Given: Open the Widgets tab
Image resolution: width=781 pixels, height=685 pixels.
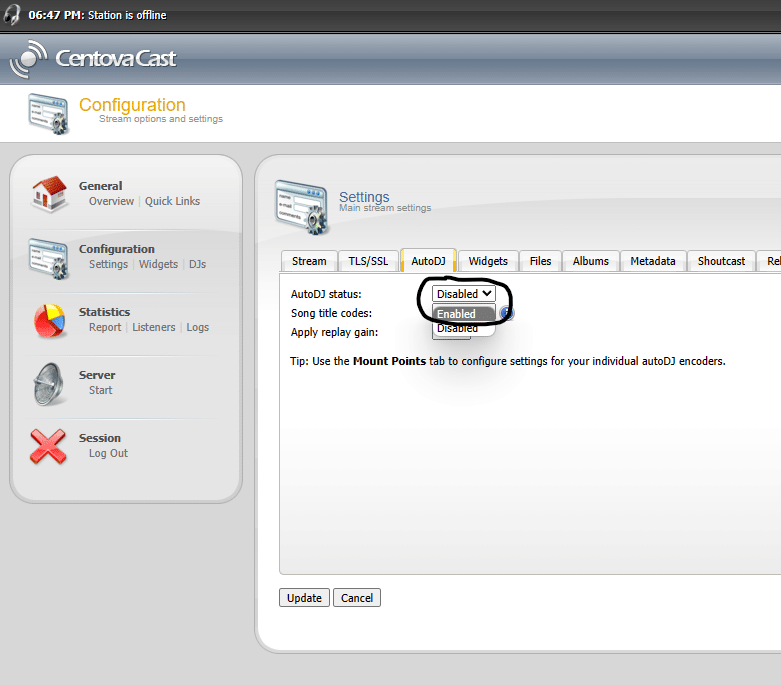Looking at the screenshot, I should [x=488, y=261].
